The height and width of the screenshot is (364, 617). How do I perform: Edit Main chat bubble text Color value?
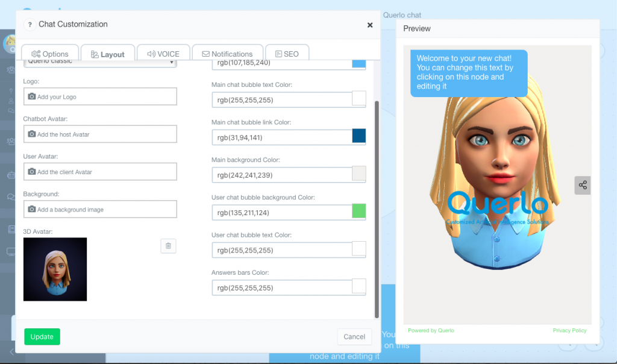pos(282,100)
